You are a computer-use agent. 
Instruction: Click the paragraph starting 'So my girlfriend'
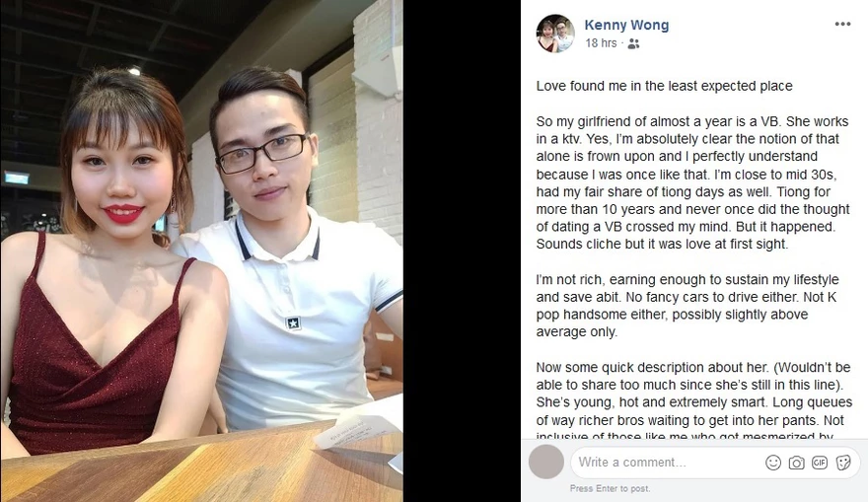coord(692,182)
